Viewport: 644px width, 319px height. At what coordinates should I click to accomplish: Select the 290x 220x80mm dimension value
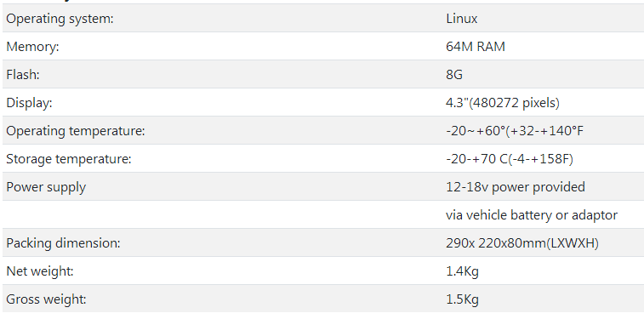pyautogui.click(x=522, y=243)
